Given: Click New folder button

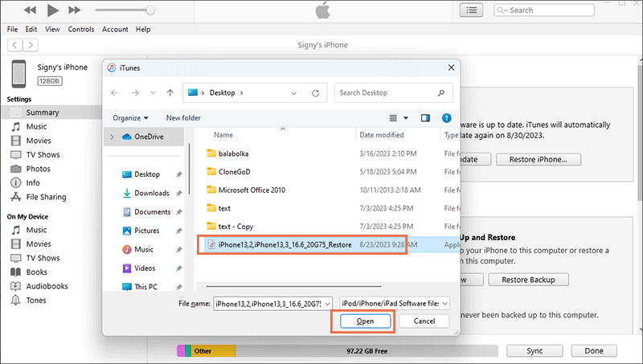Looking at the screenshot, I should pyautogui.click(x=183, y=118).
